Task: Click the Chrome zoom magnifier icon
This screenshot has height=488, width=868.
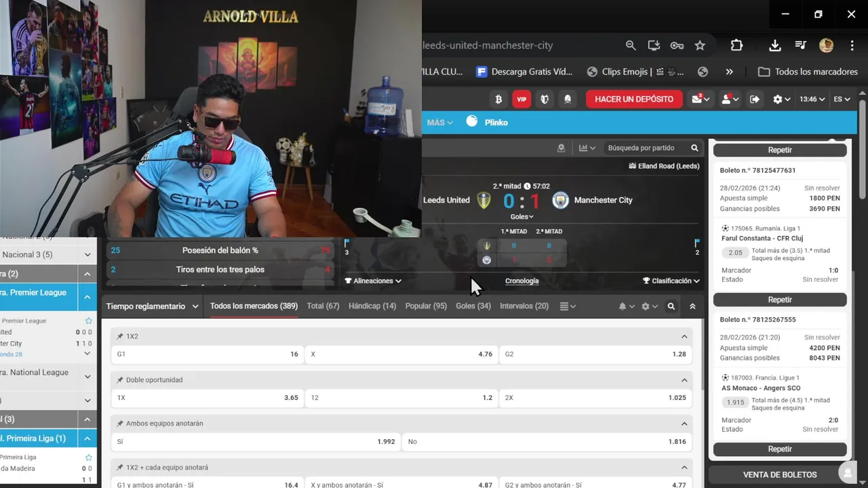Action: (631, 45)
